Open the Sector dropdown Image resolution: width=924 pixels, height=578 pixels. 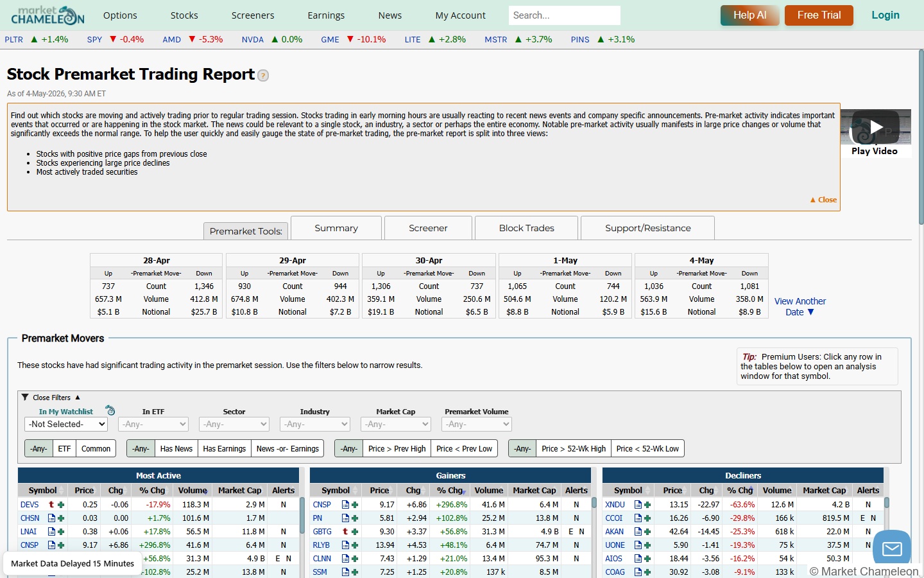pyautogui.click(x=234, y=424)
